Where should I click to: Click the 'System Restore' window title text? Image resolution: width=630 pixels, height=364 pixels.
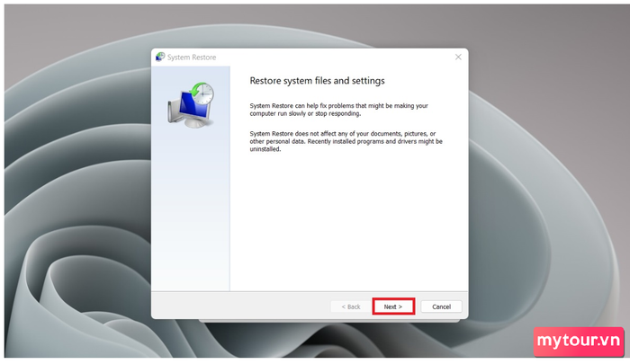pos(192,58)
